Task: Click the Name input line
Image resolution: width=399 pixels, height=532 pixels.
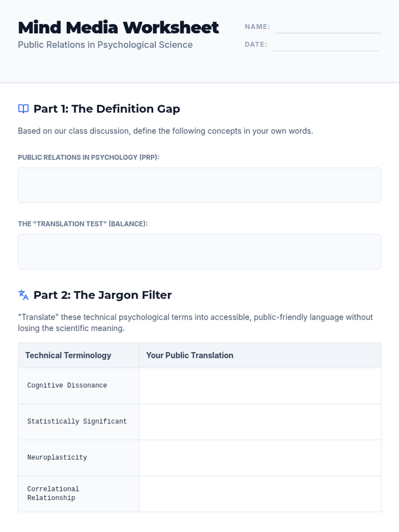Action: [x=328, y=27]
